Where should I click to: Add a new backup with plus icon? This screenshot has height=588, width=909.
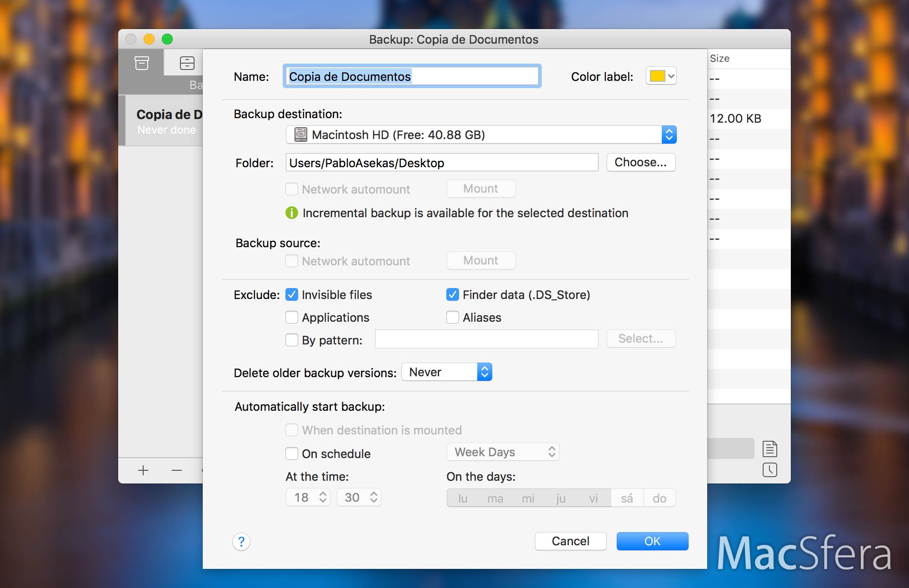point(143,470)
